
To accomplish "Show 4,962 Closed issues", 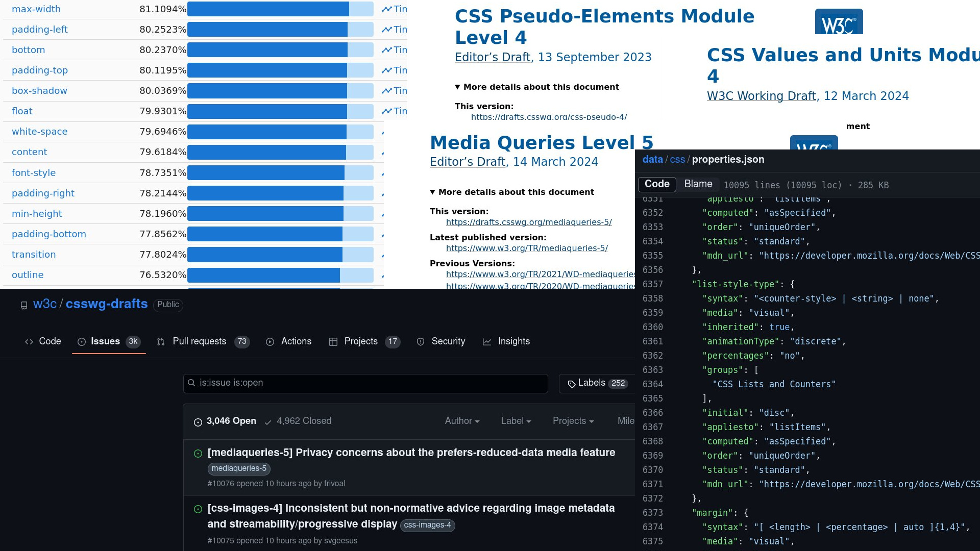I will [x=298, y=421].
